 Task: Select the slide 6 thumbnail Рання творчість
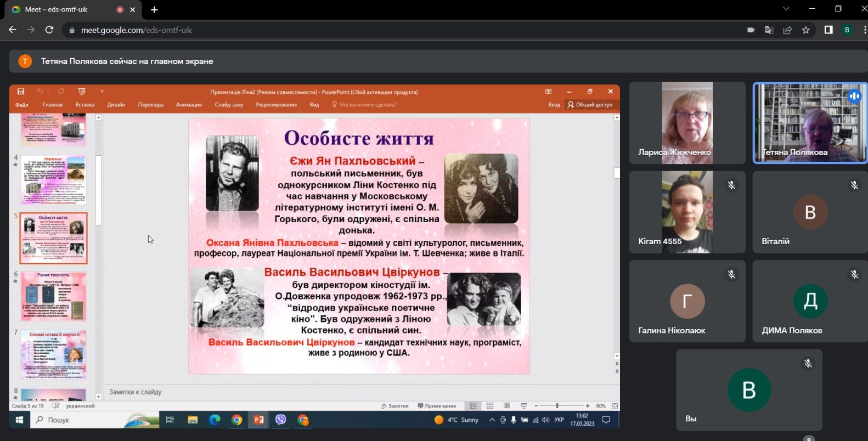click(x=54, y=297)
